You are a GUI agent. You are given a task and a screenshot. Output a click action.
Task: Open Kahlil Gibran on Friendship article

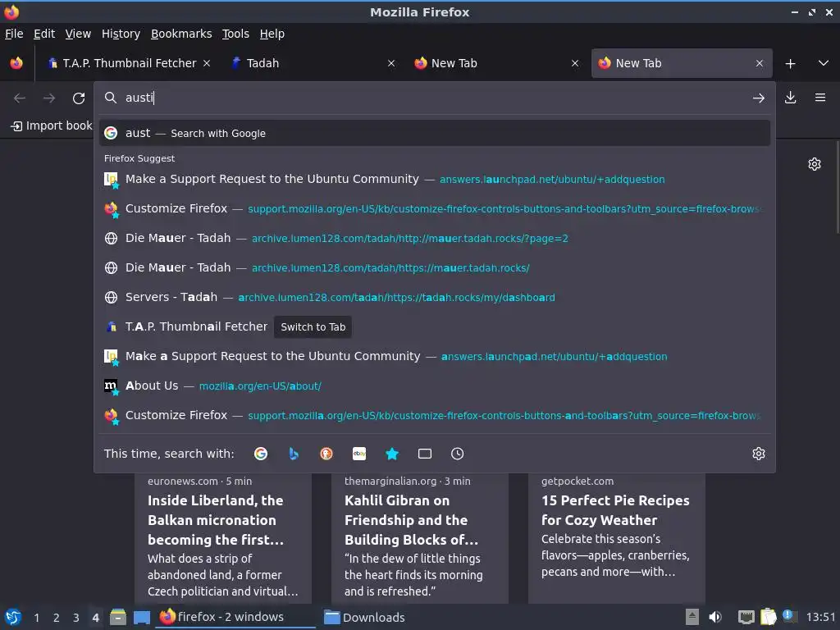point(419,538)
